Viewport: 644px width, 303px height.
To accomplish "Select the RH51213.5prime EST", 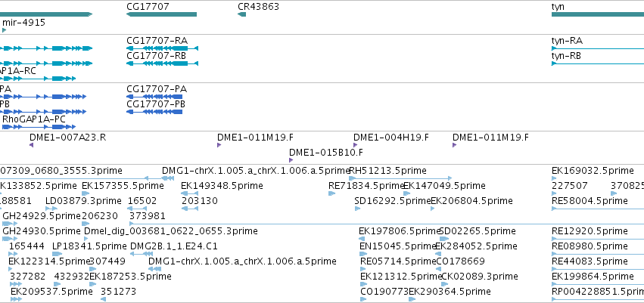I will (387, 170).
